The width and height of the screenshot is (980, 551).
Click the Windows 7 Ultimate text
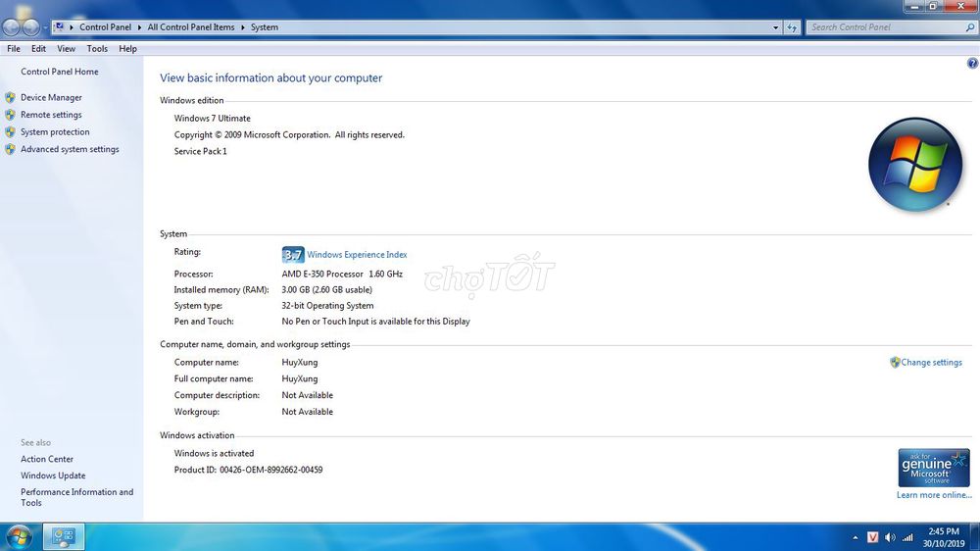213,119
